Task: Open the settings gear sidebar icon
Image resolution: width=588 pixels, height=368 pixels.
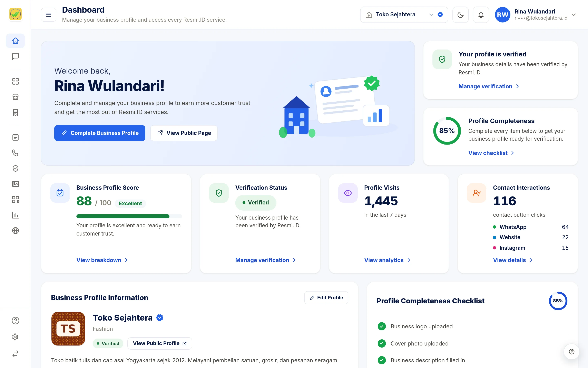Action: [15, 337]
